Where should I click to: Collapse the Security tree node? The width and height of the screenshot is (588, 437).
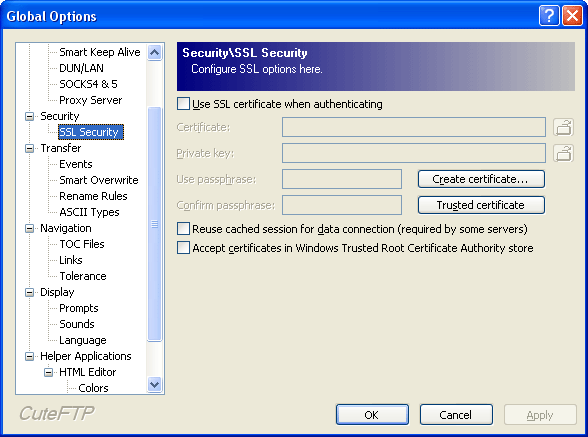pos(30,116)
